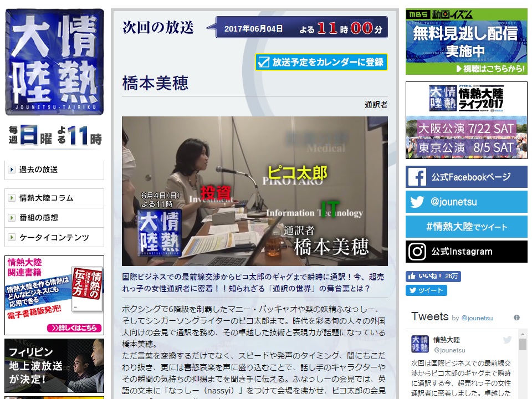Click the 情熱大陸 program logo
This screenshot has height=399, width=532.
click(54, 62)
